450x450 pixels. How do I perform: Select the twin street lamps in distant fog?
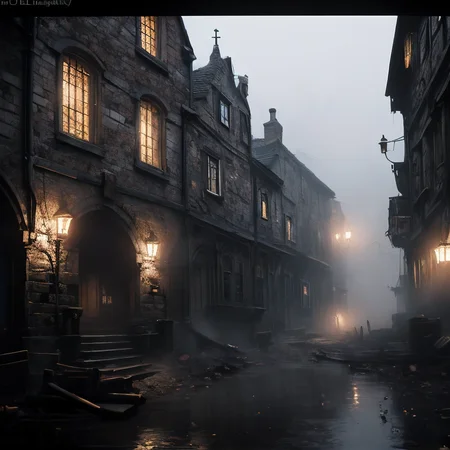click(343, 236)
